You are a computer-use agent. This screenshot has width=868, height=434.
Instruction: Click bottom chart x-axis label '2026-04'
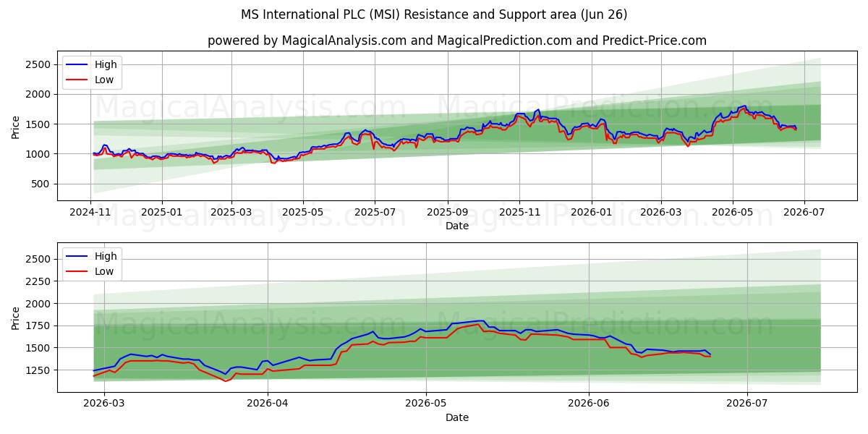pos(268,404)
